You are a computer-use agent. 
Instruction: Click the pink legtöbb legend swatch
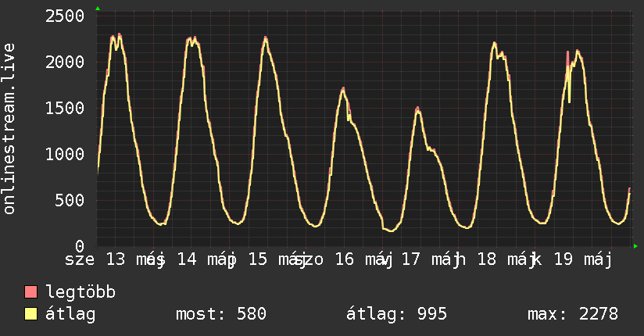pyautogui.click(x=30, y=291)
